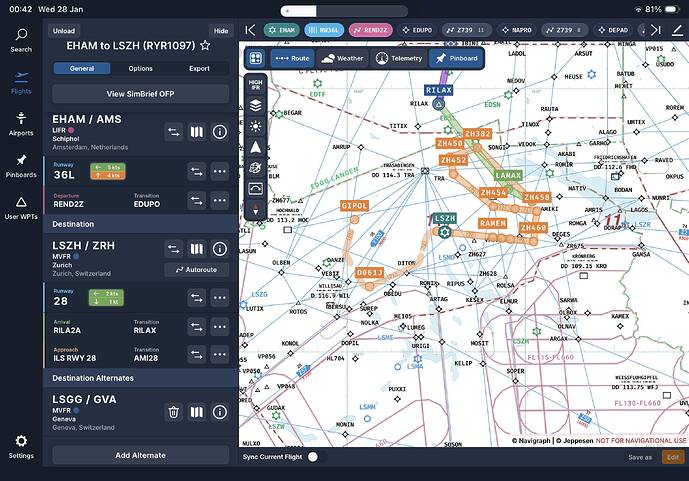Expand the map toolbar down arrow
Image resolution: width=689 pixels, height=481 pixels.
256,210
